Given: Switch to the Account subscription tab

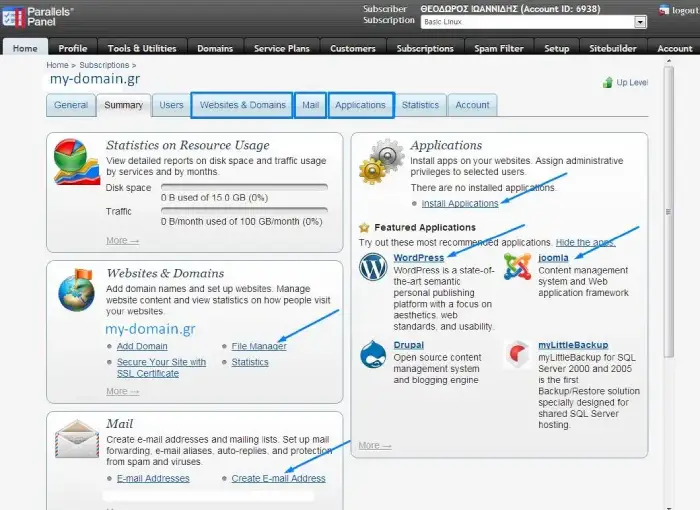Looking at the screenshot, I should 472,105.
